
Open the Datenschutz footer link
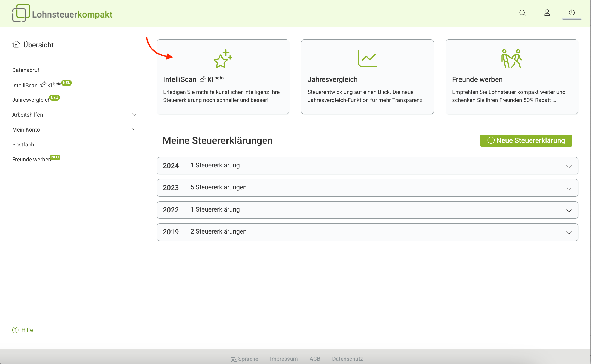point(347,359)
